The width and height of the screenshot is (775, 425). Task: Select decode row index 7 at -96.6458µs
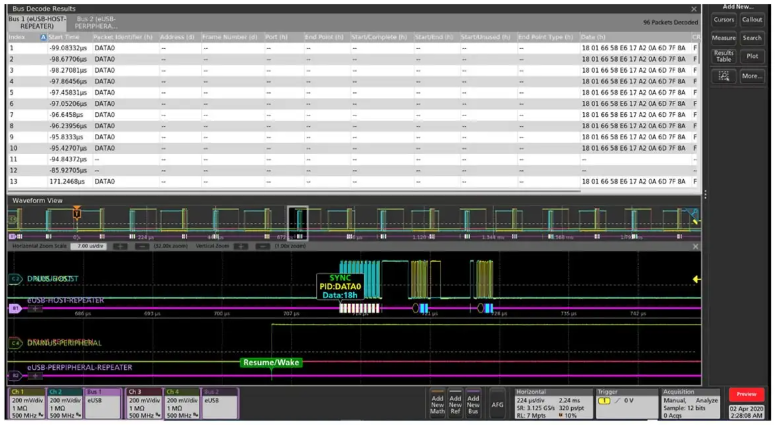(x=353, y=115)
